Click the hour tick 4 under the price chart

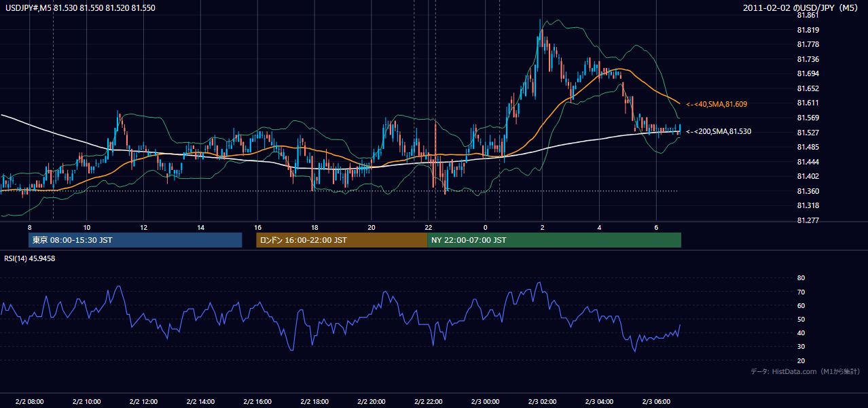tap(599, 227)
